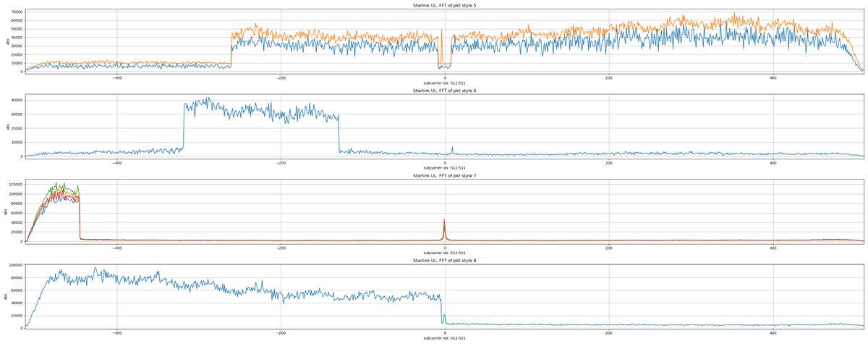The width and height of the screenshot is (868, 344).
Task: Select the subcarrier idx x-axis label under style 8 plot
Action: pos(444,337)
